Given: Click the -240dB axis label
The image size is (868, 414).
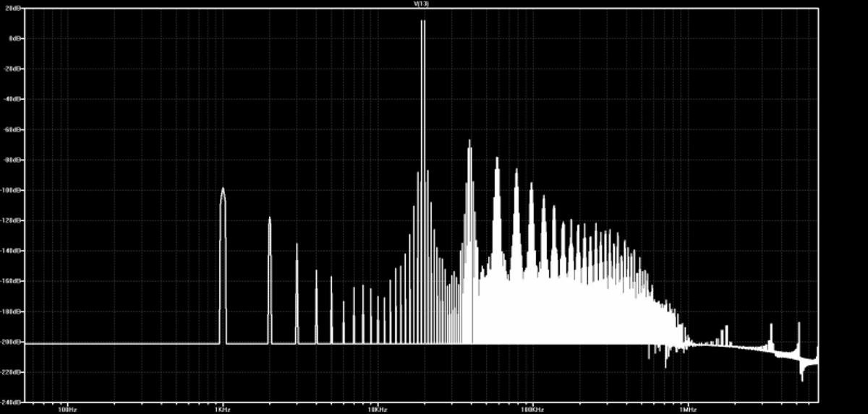Looking at the screenshot, I should point(11,402).
